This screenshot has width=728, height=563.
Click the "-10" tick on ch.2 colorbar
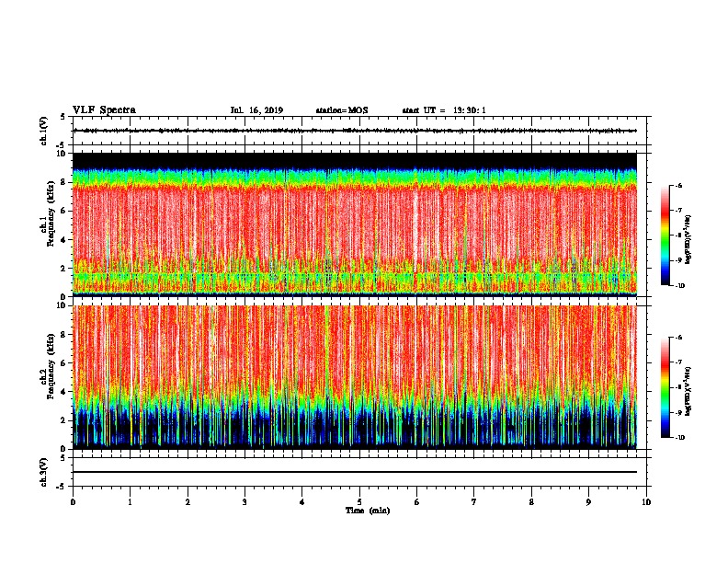(x=680, y=438)
